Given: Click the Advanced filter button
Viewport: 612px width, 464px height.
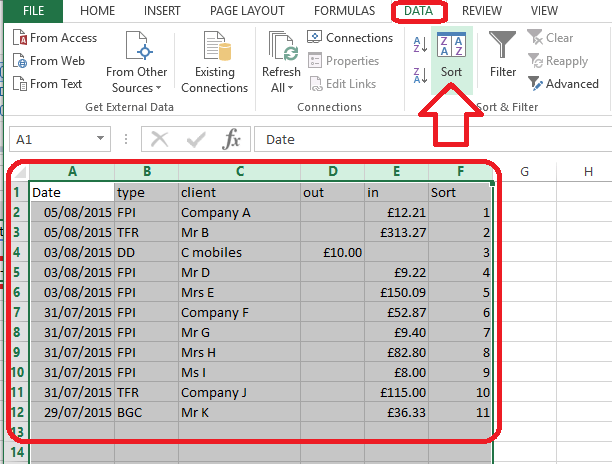Looking at the screenshot, I should click(x=564, y=84).
